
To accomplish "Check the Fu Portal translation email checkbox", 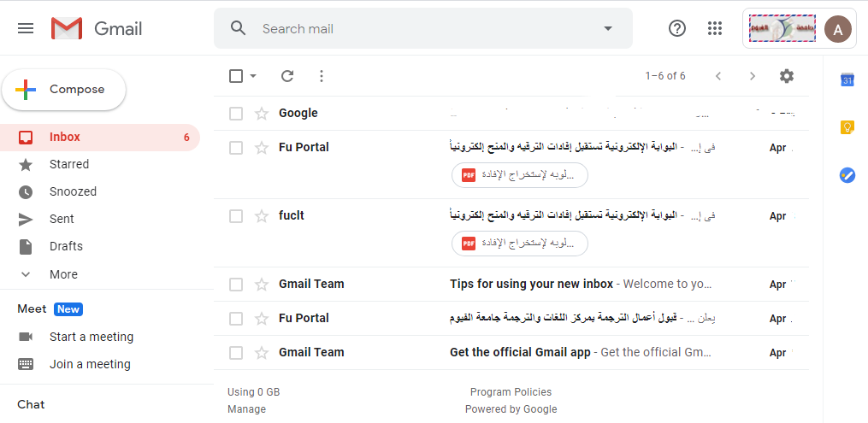I will [x=236, y=319].
